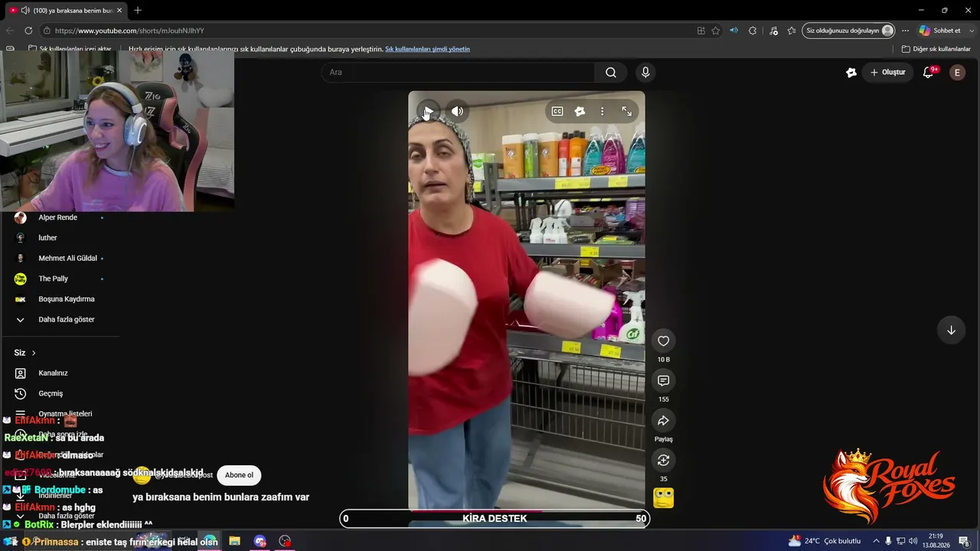Reload the page in the browser
Screen dimensions: 980x551
(x=28, y=31)
